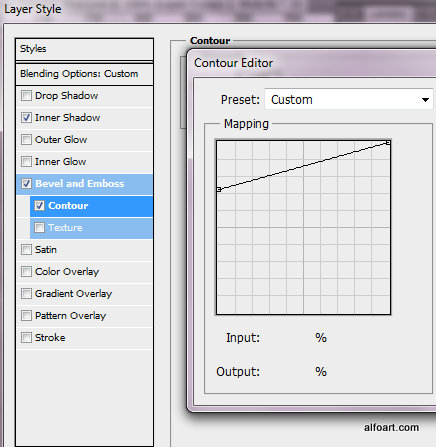436x447 pixels.
Task: Enable the Drop Shadow checkbox
Action: 26,96
